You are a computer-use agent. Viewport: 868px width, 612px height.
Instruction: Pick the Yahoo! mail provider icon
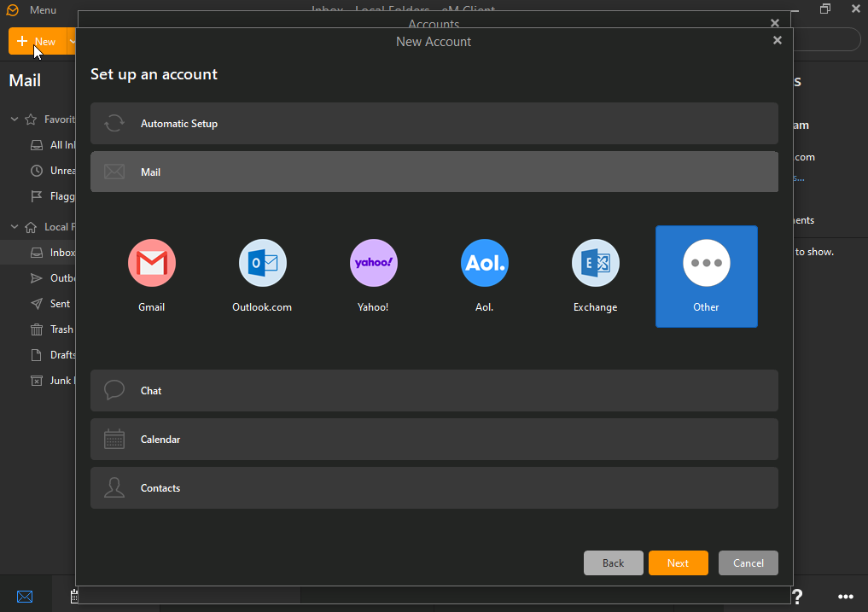374,263
